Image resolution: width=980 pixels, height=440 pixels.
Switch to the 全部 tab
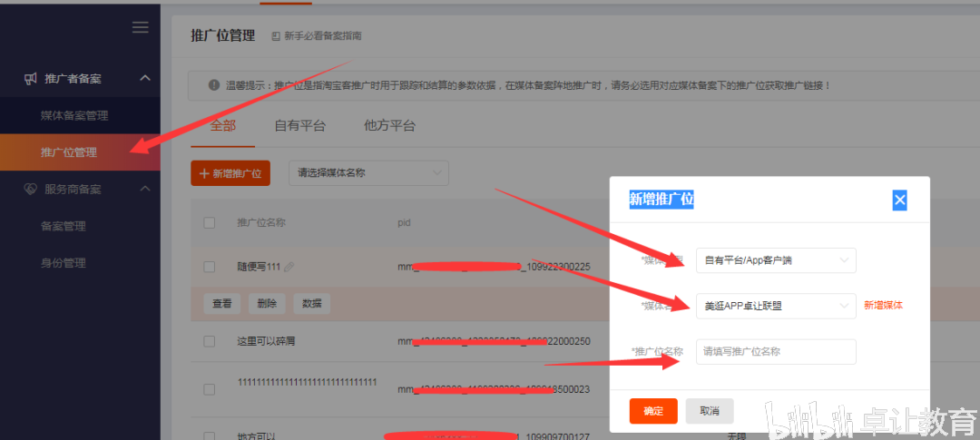223,125
